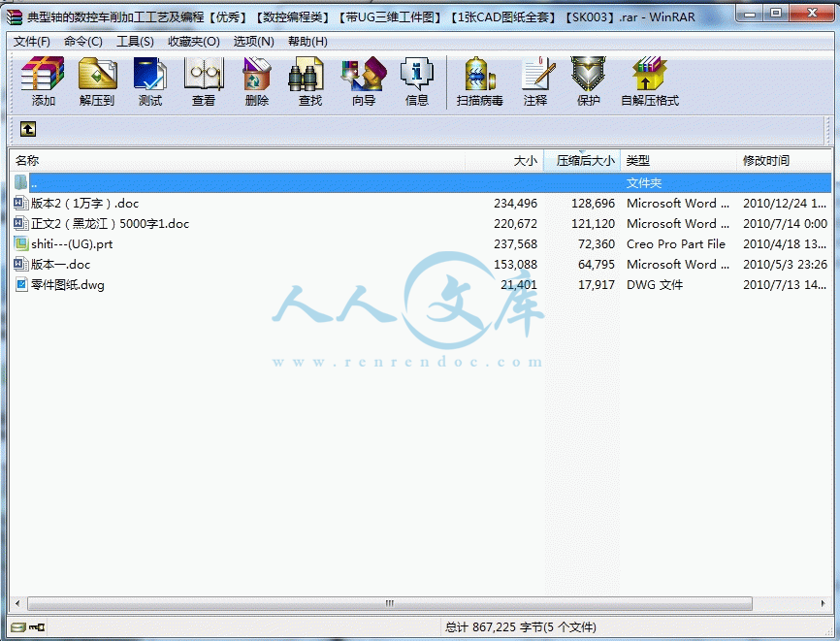Image resolution: width=840 pixels, height=641 pixels.
Task: Sort by 修改时间 column header
Action: (x=785, y=161)
